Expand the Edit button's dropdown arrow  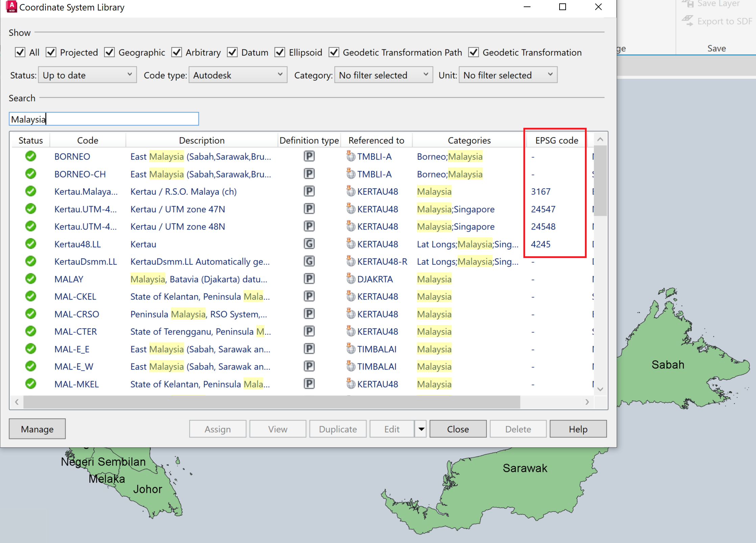[420, 429]
